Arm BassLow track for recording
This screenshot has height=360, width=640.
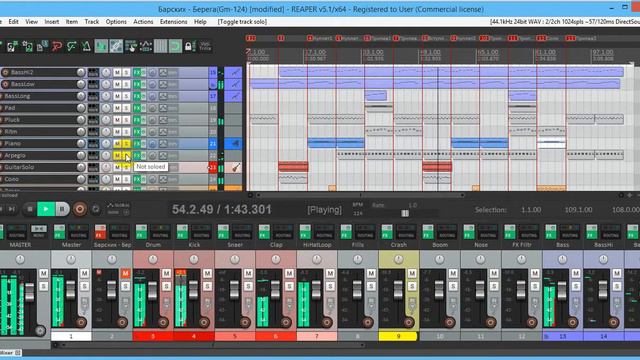tap(5, 84)
